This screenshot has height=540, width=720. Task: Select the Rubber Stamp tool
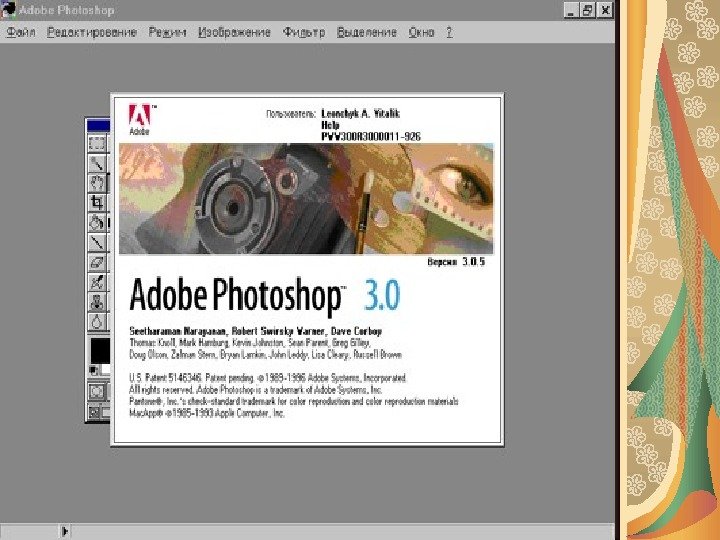[97, 302]
